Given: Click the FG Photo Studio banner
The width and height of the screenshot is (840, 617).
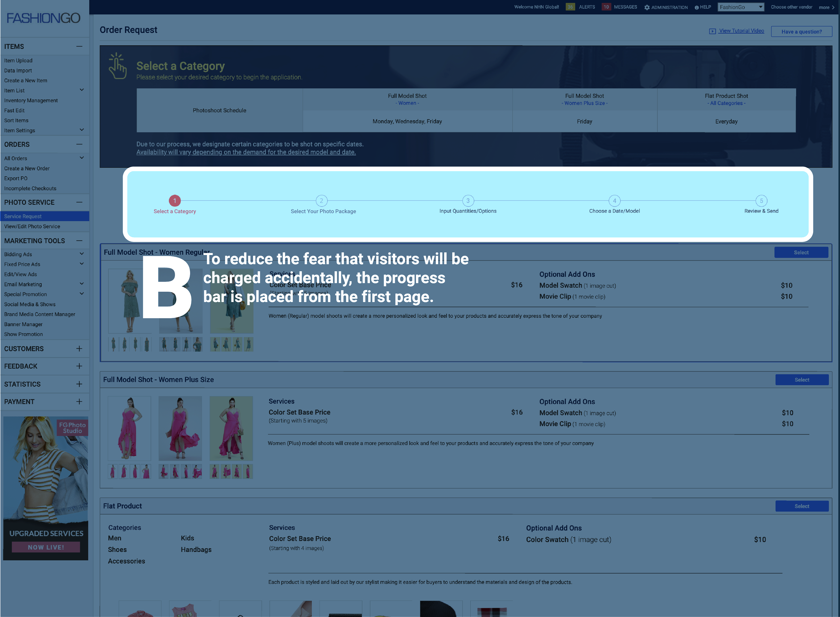Looking at the screenshot, I should [x=46, y=488].
